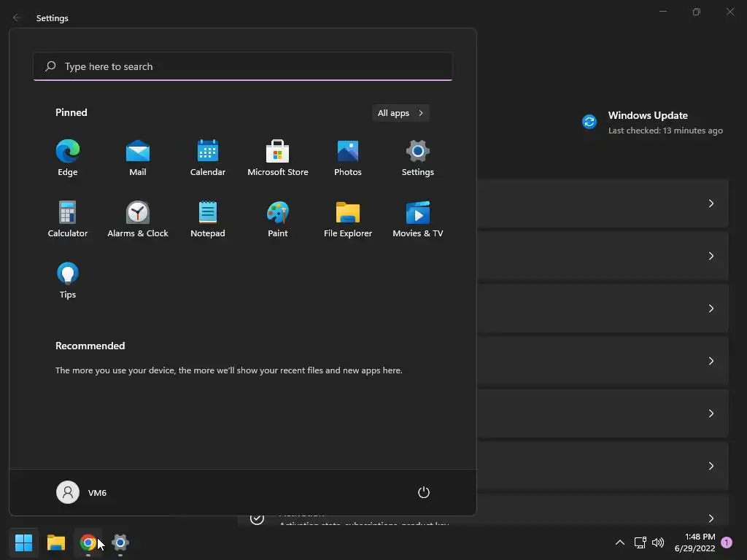
Task: Open network status tray icon
Action: (x=640, y=542)
